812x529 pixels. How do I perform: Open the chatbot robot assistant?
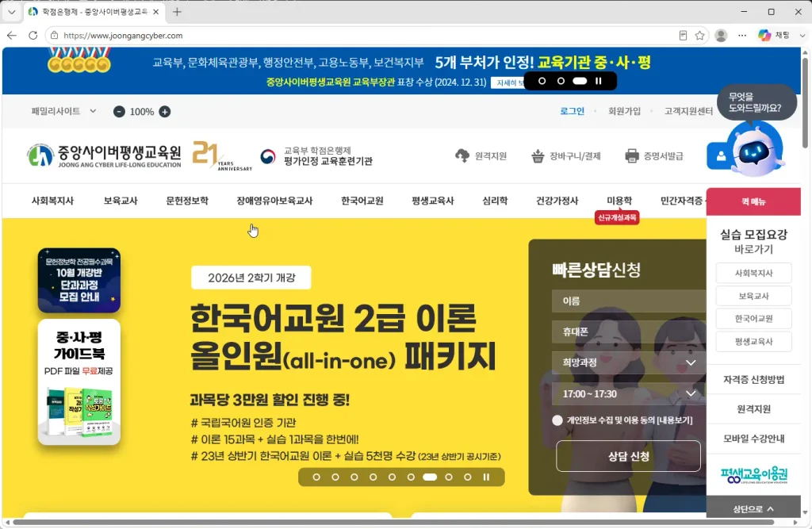tap(755, 151)
